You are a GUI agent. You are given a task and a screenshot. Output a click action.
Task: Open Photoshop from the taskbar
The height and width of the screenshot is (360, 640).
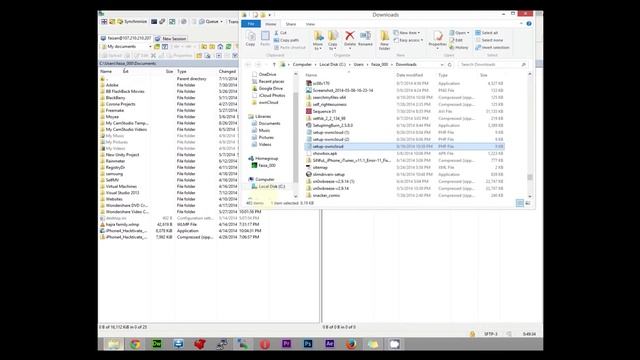(x=308, y=344)
